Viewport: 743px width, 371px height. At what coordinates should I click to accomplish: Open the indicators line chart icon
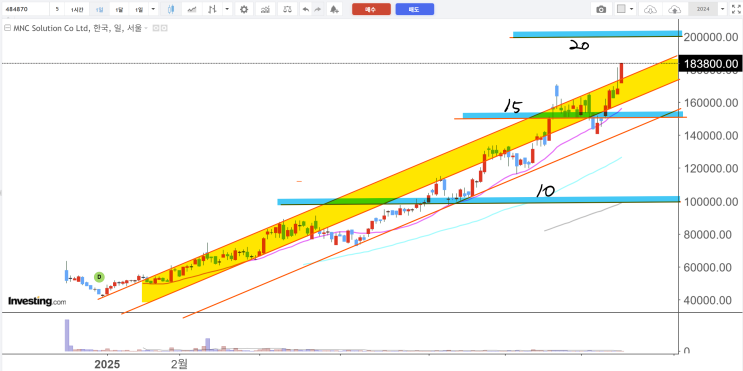192,9
